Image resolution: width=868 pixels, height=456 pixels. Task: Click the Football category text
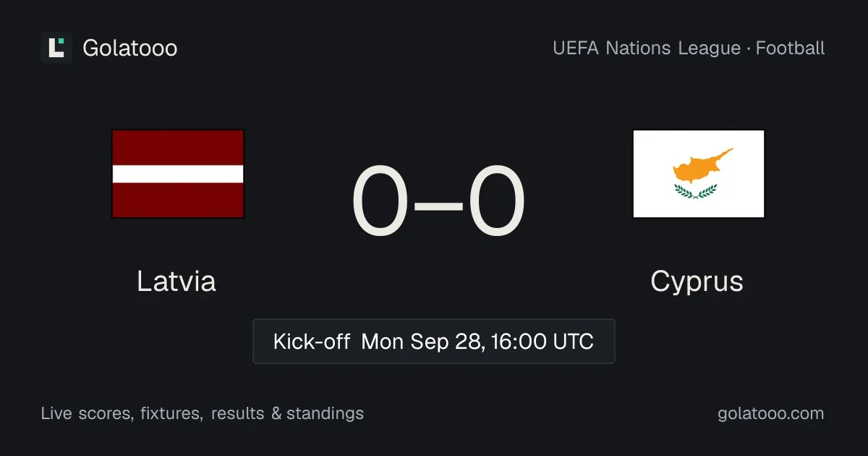click(791, 48)
